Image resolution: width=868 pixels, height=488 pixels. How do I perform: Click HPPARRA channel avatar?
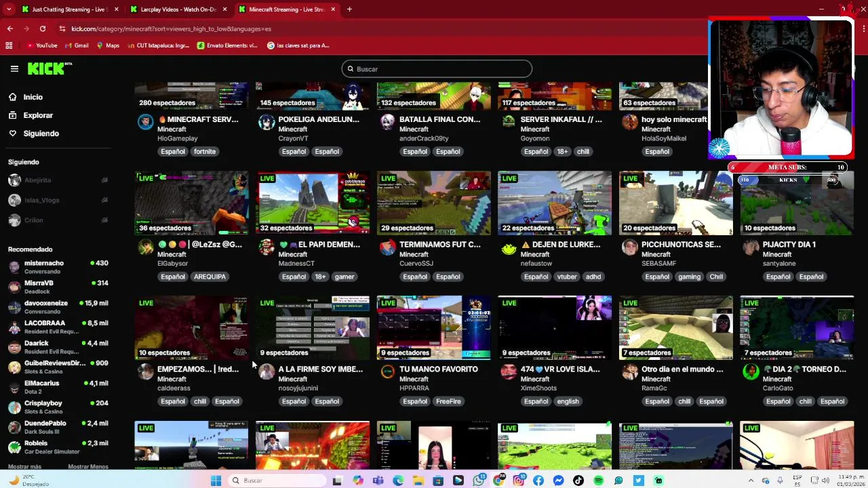coord(388,371)
